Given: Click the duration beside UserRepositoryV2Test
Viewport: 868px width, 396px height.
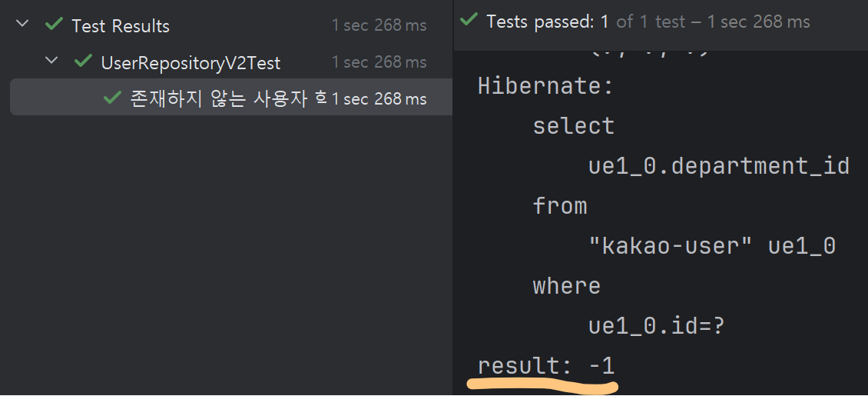Looking at the screenshot, I should pyautogui.click(x=379, y=62).
